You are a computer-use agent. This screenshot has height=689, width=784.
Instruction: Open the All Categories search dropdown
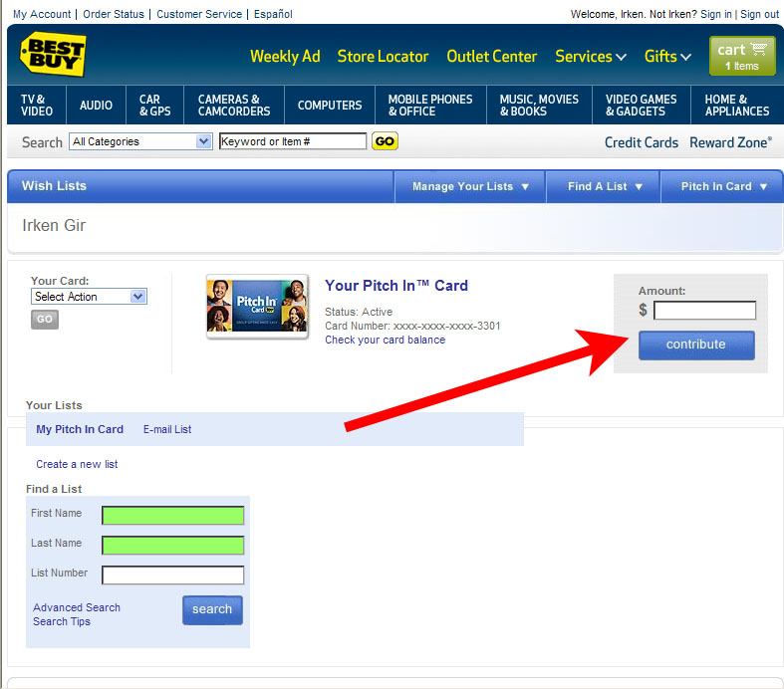(140, 141)
